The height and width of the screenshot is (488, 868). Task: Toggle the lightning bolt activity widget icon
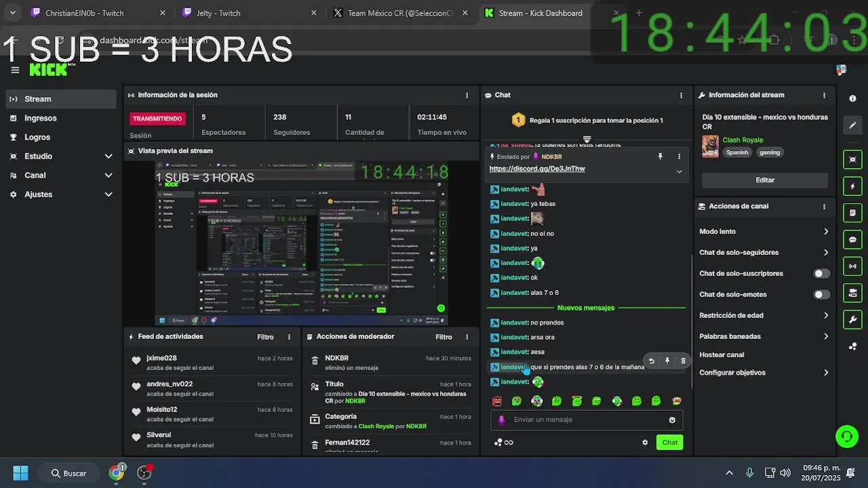click(x=852, y=186)
